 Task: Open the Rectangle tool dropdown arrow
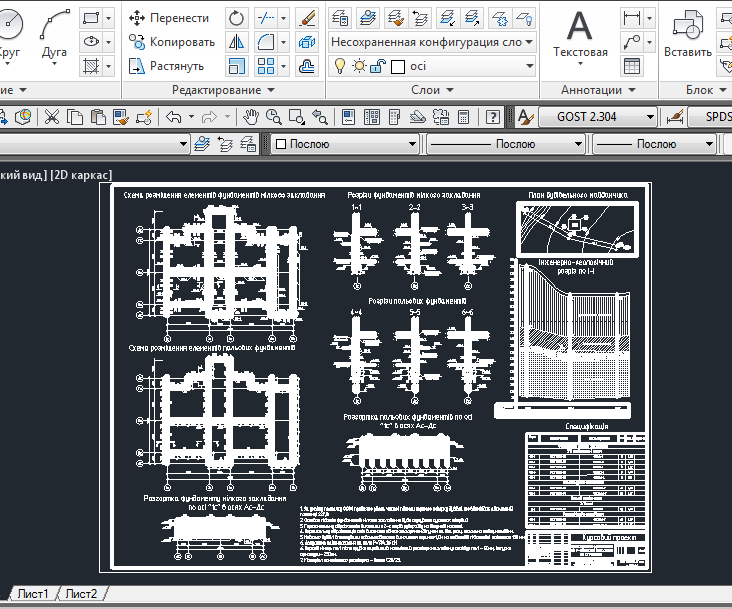tap(108, 18)
